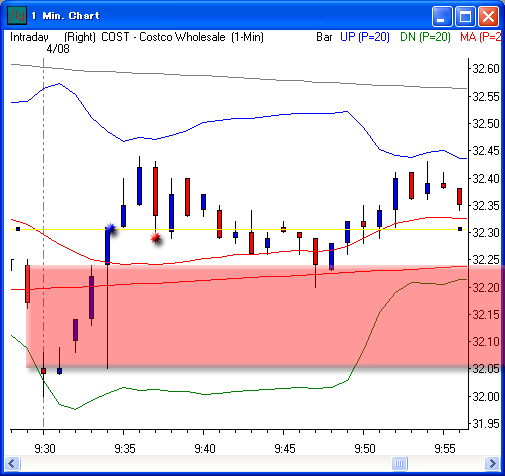Viewport: 505px width, 476px height.
Task: Click the left scroll arrow button
Action: (12, 463)
